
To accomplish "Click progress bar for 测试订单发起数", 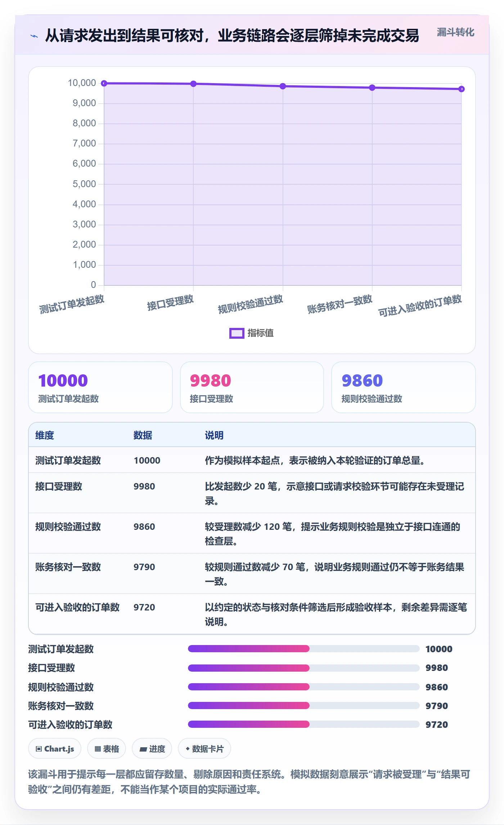I will pyautogui.click(x=303, y=649).
